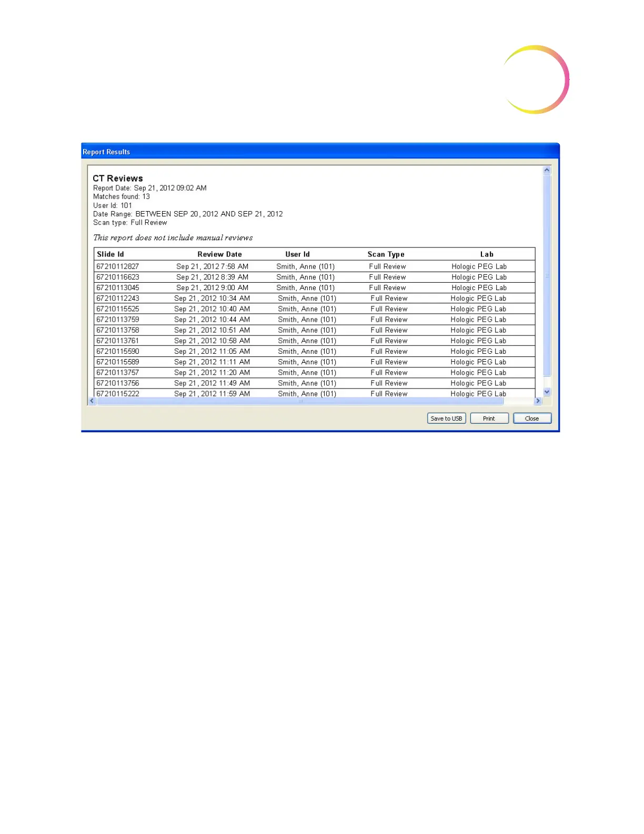Click Hologic PEG Lab in the 67210115222 row
Viewport: 644px width, 834px height.
(478, 393)
